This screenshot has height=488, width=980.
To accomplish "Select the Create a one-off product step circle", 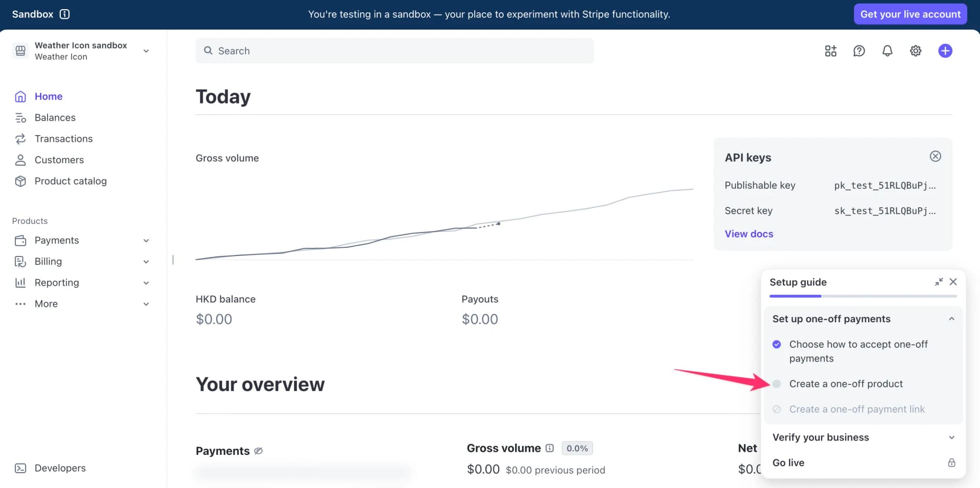I will (776, 384).
